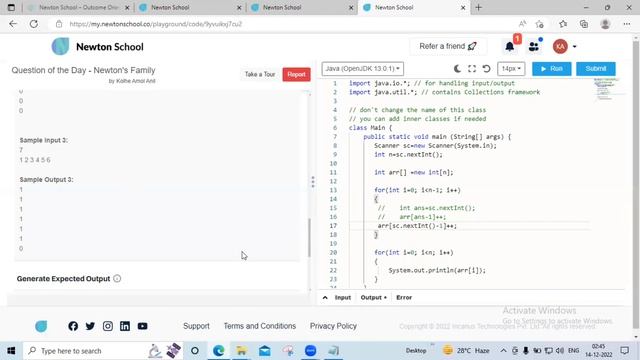Image resolution: width=640 pixels, height=360 pixels.
Task: Open Windows Start menu
Action: (11, 351)
